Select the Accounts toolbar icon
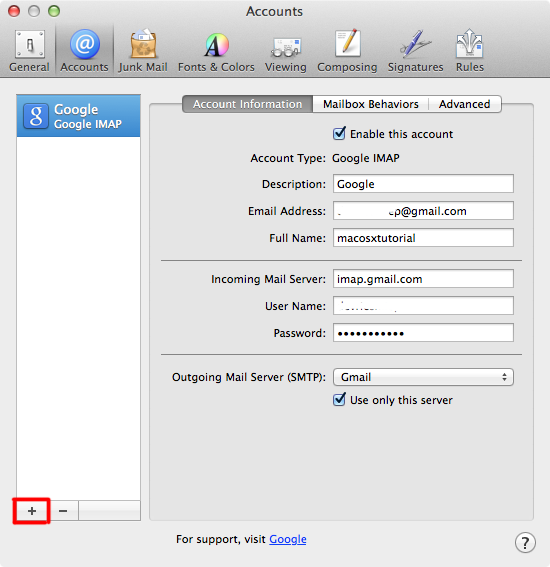This screenshot has height=567, width=550. [85, 51]
